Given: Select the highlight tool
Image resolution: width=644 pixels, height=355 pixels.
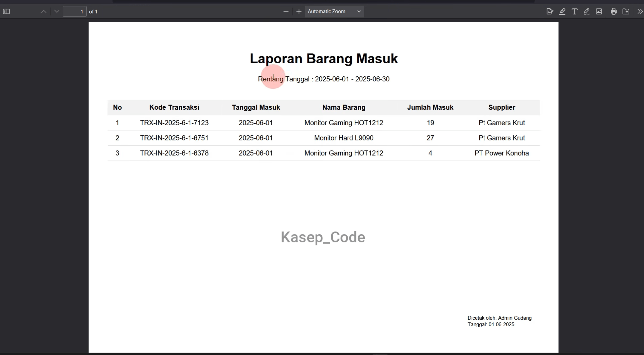Looking at the screenshot, I should coord(562,12).
